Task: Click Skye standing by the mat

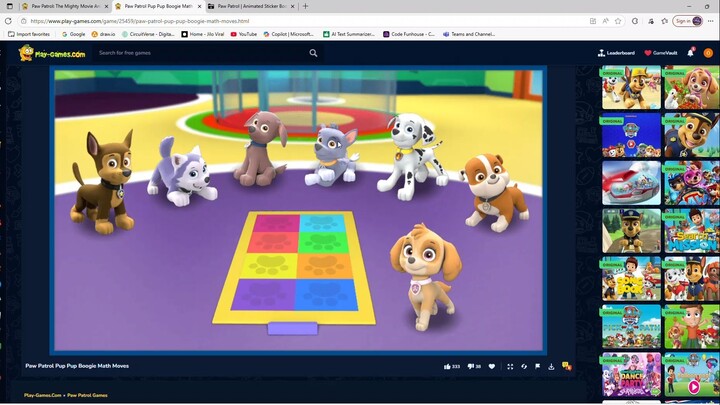Action: coord(426,277)
